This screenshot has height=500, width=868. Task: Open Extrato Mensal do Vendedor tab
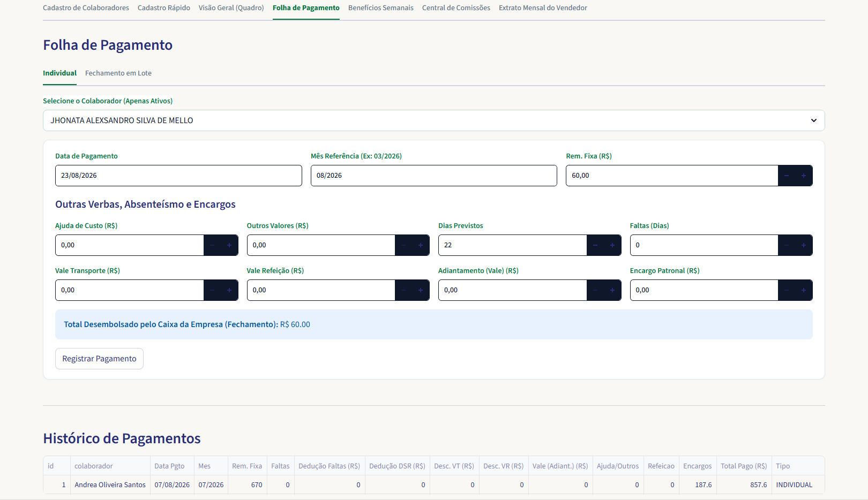tap(543, 8)
